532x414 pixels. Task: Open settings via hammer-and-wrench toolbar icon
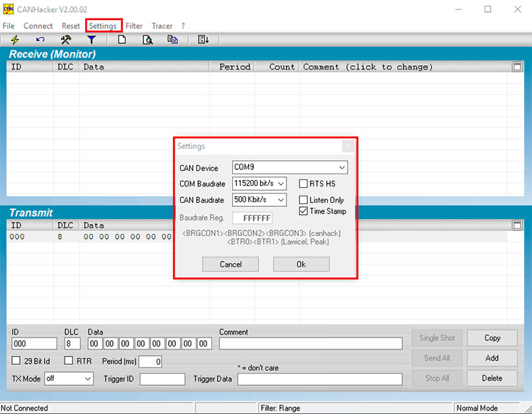click(66, 40)
